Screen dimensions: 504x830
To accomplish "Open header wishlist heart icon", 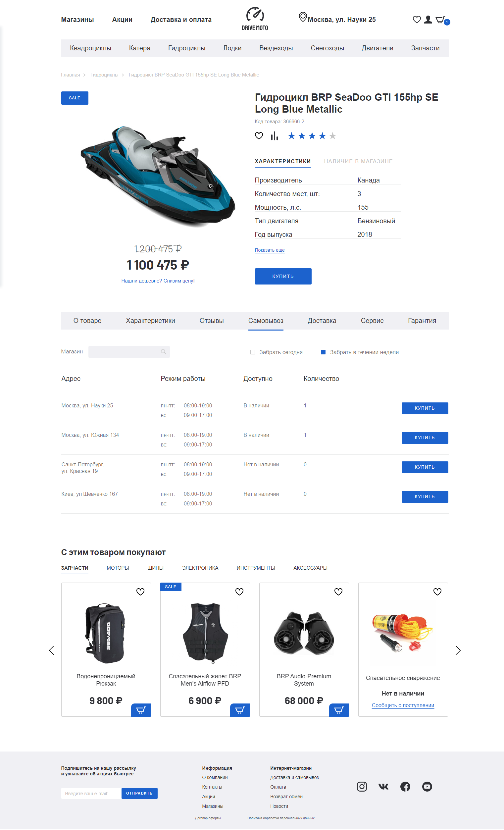I will point(417,20).
